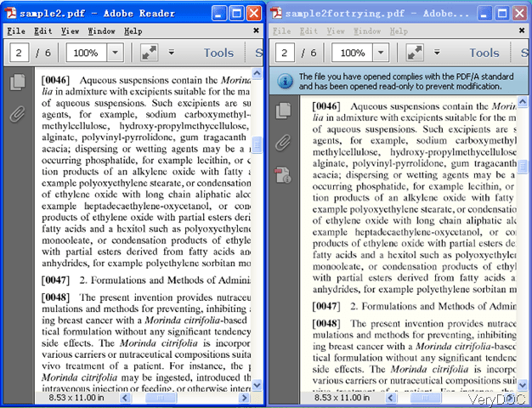Minimize the sample2fortrying.pdf window
532x408 pixels.
point(485,14)
